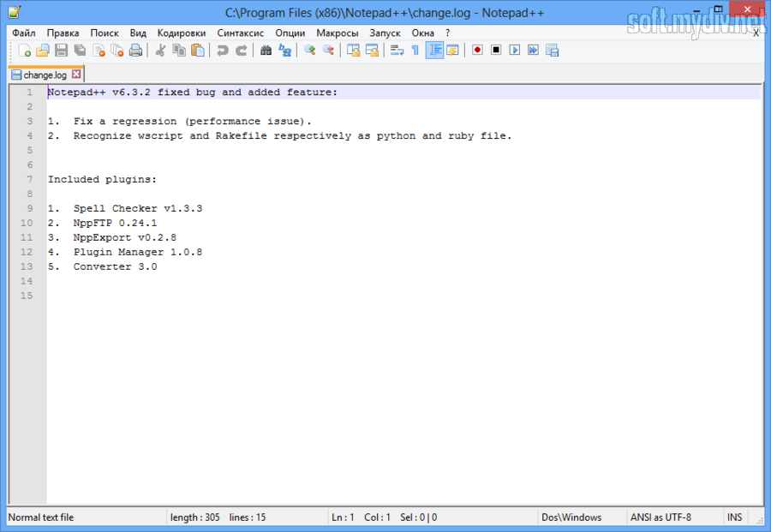Show all characters with the pilcrow icon
Screen dimensions: 771x532
point(415,51)
